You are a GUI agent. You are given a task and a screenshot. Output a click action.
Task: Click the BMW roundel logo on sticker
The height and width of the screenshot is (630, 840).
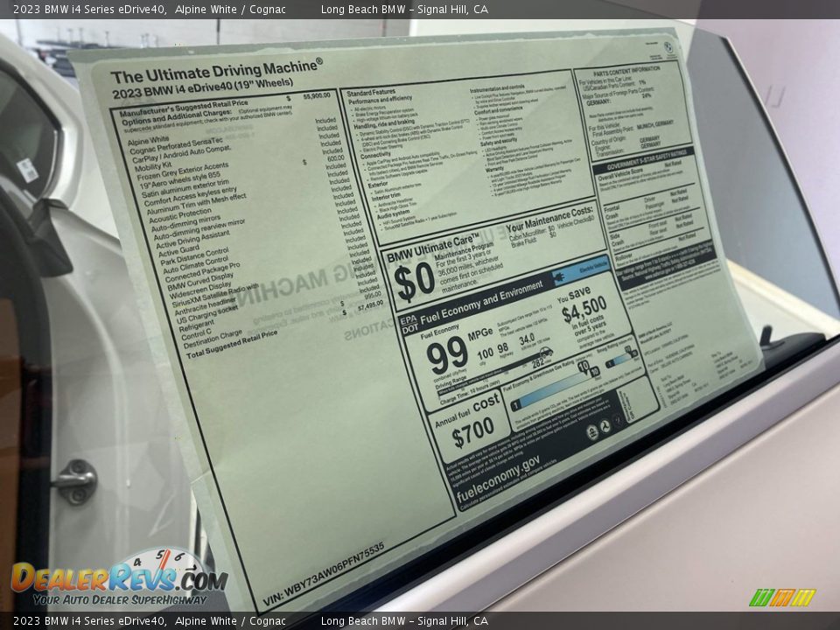[668, 47]
